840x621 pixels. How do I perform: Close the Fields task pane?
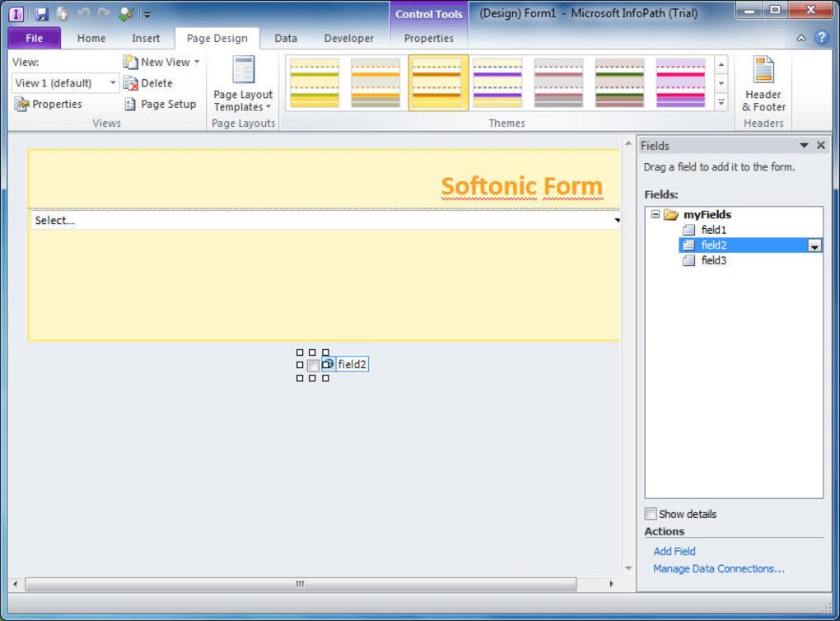coord(821,145)
